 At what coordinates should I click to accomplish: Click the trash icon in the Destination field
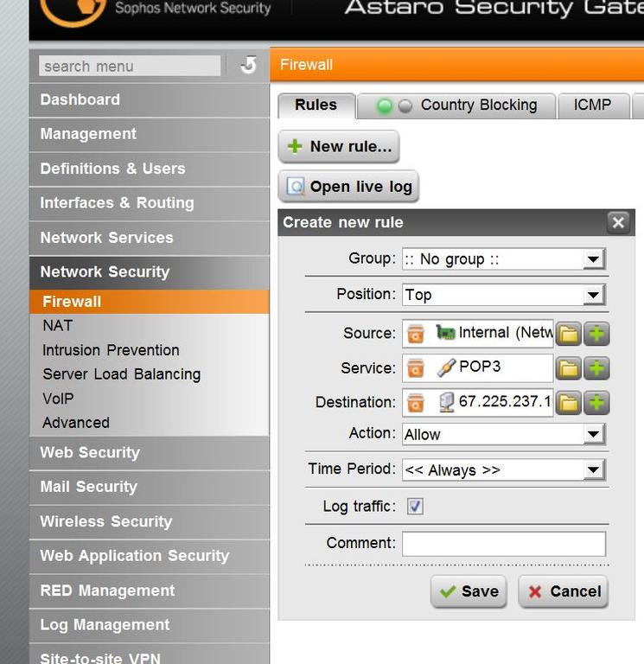pos(416,402)
